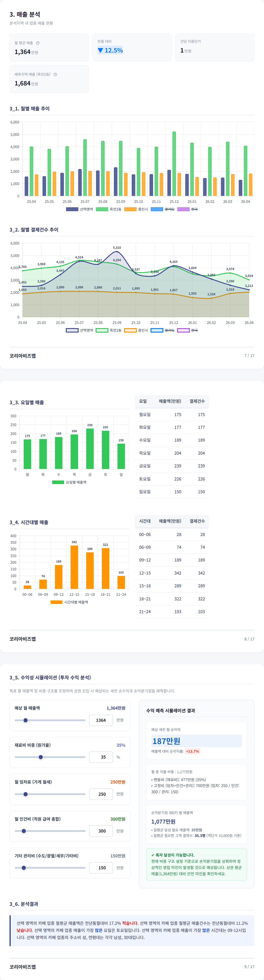Click the 건당 이용단가 card value 1 만원

pos(186,50)
